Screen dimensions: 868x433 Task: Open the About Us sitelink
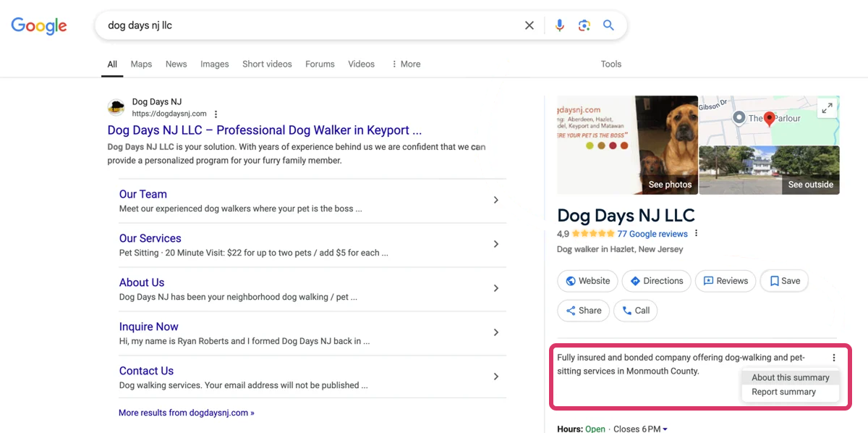[142, 282]
